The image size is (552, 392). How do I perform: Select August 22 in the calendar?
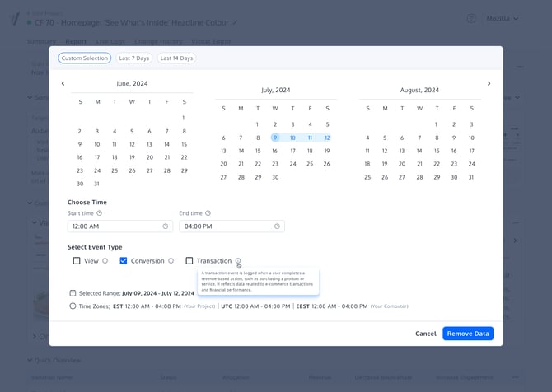tap(437, 164)
